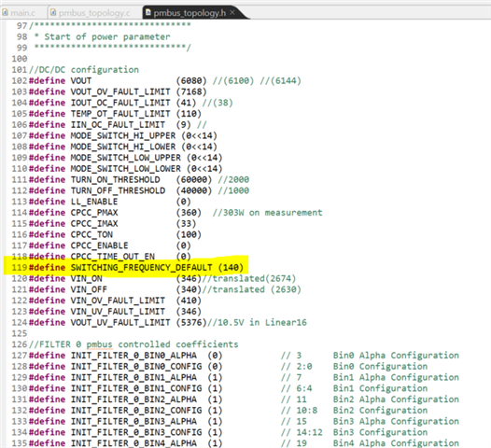491x448 pixels.
Task: Click the '//2000' comment on line 111
Action: click(233, 180)
